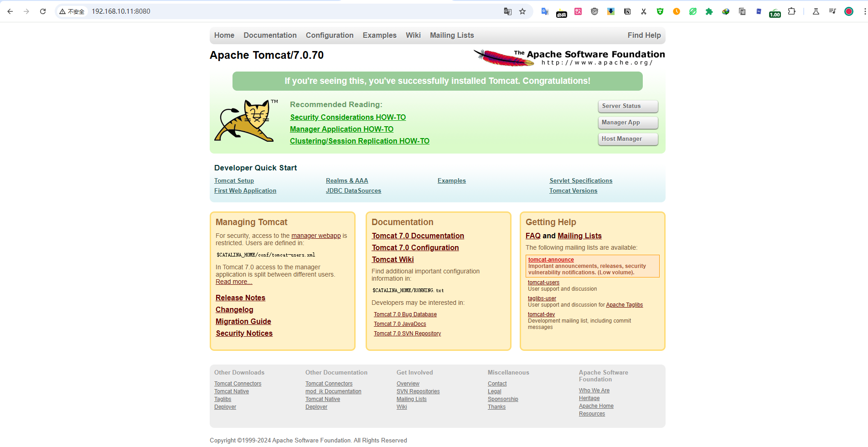Open the Realms & AAA link
Viewport: 868px width, 447px height.
347,180
